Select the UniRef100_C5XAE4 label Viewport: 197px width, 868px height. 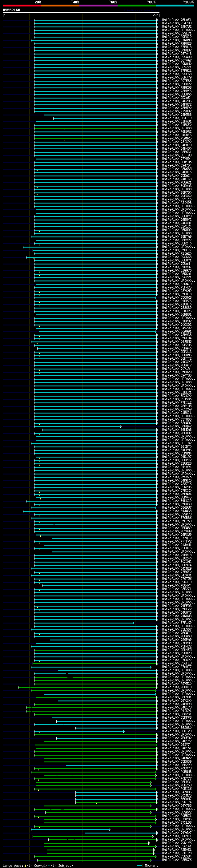click(x=176, y=98)
